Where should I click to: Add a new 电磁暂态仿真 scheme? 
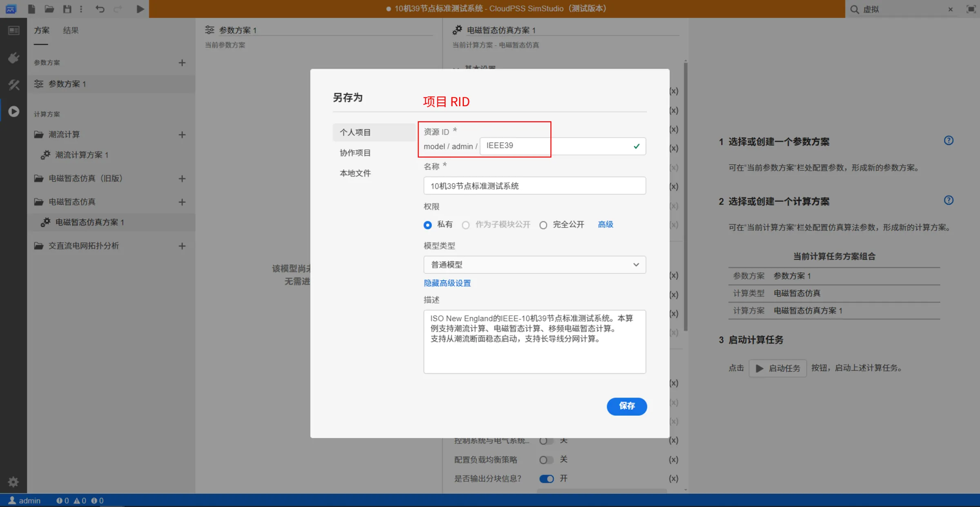click(x=182, y=202)
